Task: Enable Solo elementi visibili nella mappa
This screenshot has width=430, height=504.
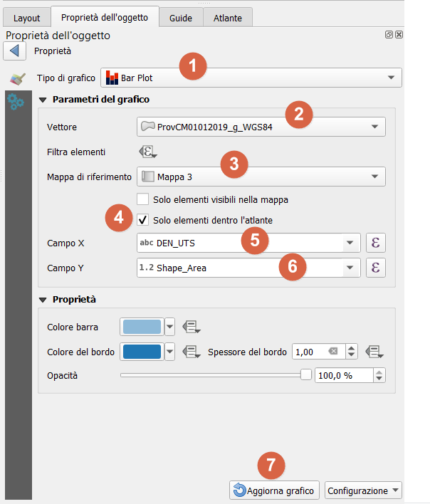Action: click(143, 199)
